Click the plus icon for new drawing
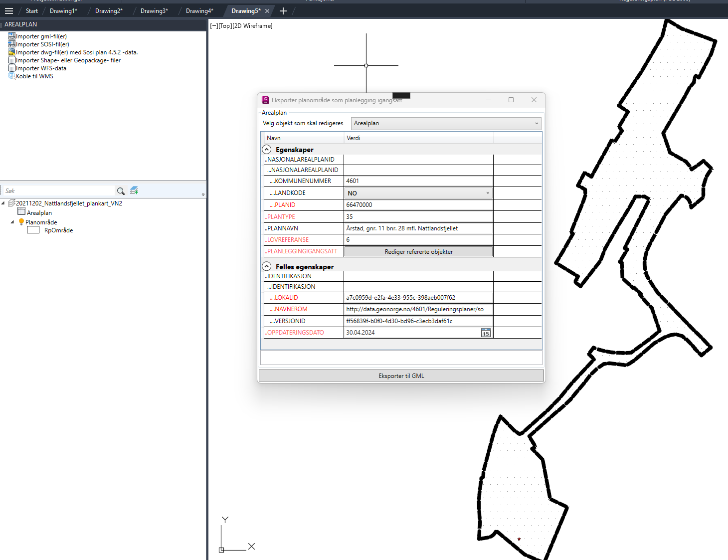 click(x=283, y=10)
